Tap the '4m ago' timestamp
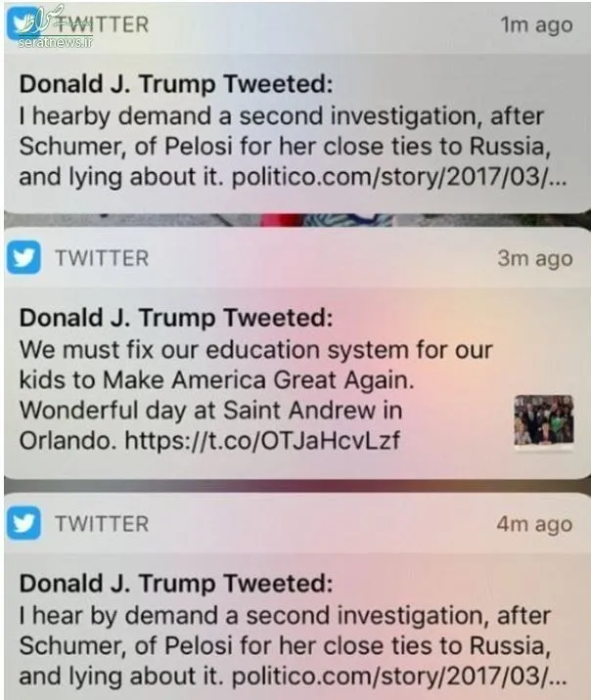Viewport: 591px width, 700px height. pyautogui.click(x=534, y=524)
